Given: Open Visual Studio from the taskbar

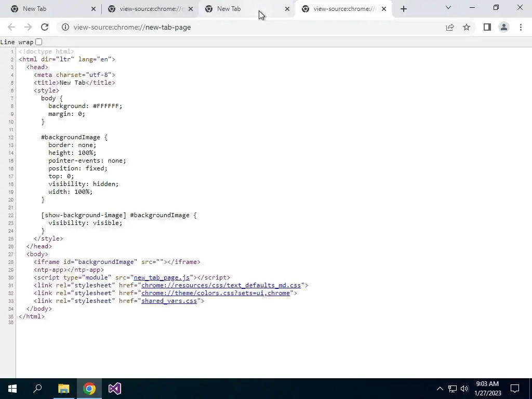Looking at the screenshot, I should click(115, 389).
